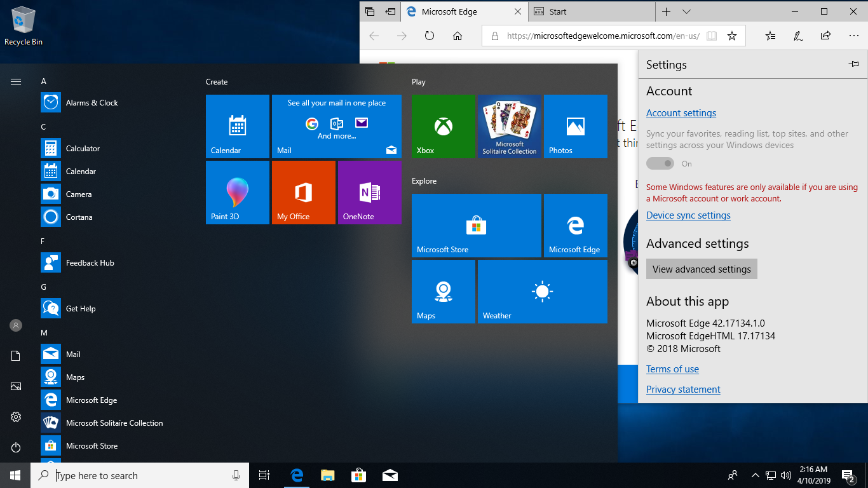Open the Maps tile
The image size is (868, 488).
pyautogui.click(x=444, y=292)
